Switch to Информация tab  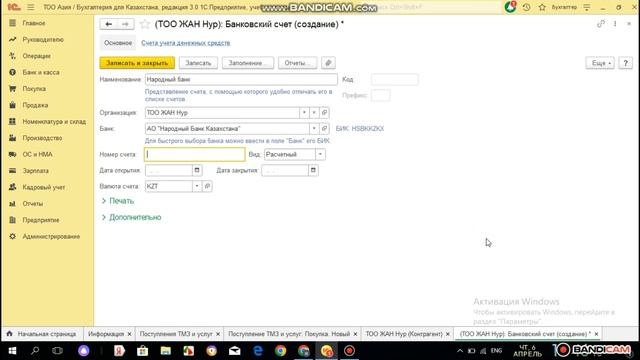[106, 334]
